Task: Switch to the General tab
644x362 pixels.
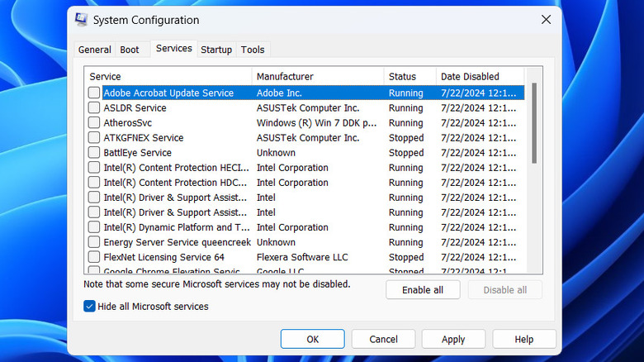Action: point(94,50)
